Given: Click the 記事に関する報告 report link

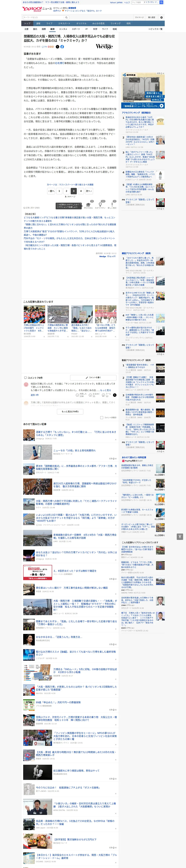Looking at the screenshot, I should click(31, 208).
